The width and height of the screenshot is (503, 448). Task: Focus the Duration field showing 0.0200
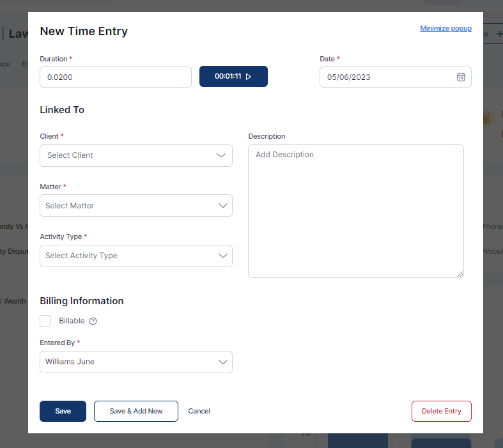tap(115, 77)
